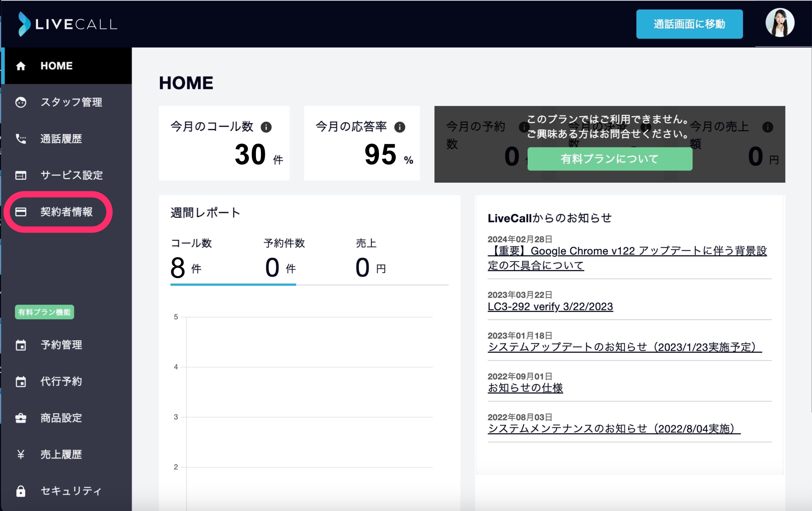
Task: Click the proxy reservation calendar icon
Action: pos(21,381)
